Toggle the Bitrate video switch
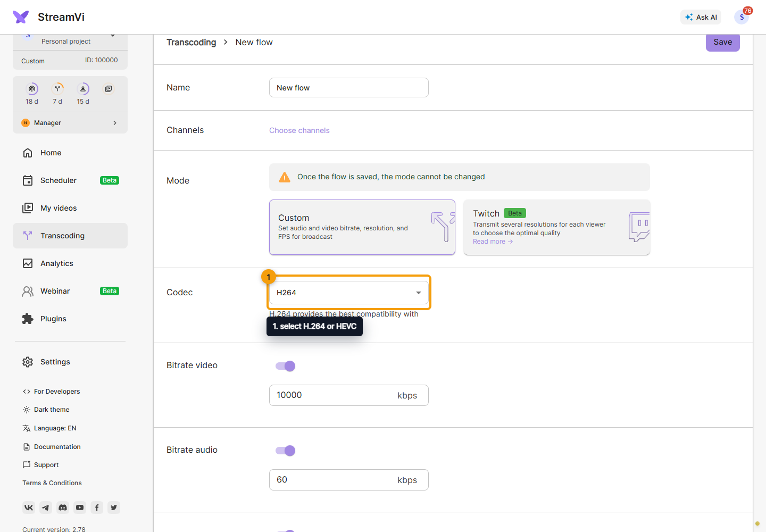The width and height of the screenshot is (766, 532). (285, 366)
